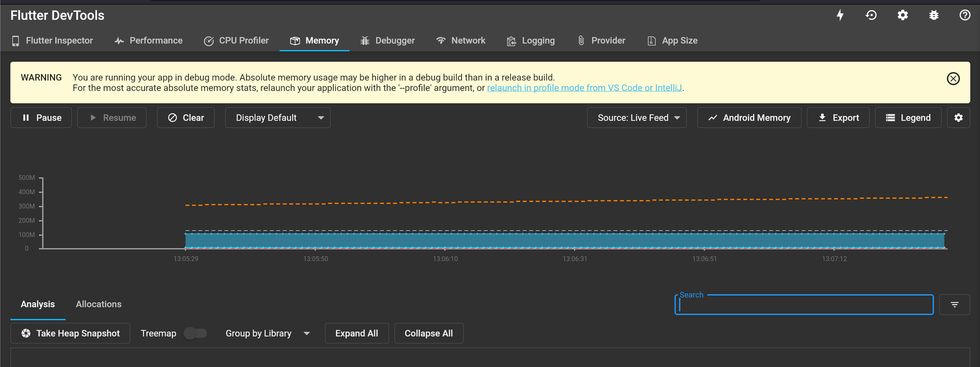The image size is (980, 367).
Task: Export the memory data
Action: [838, 118]
